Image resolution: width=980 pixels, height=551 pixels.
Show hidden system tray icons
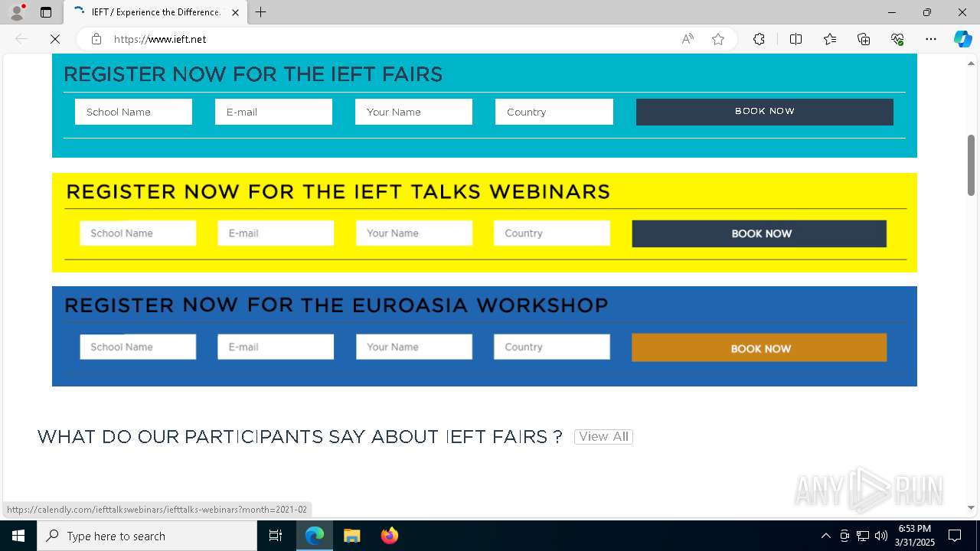(x=825, y=536)
